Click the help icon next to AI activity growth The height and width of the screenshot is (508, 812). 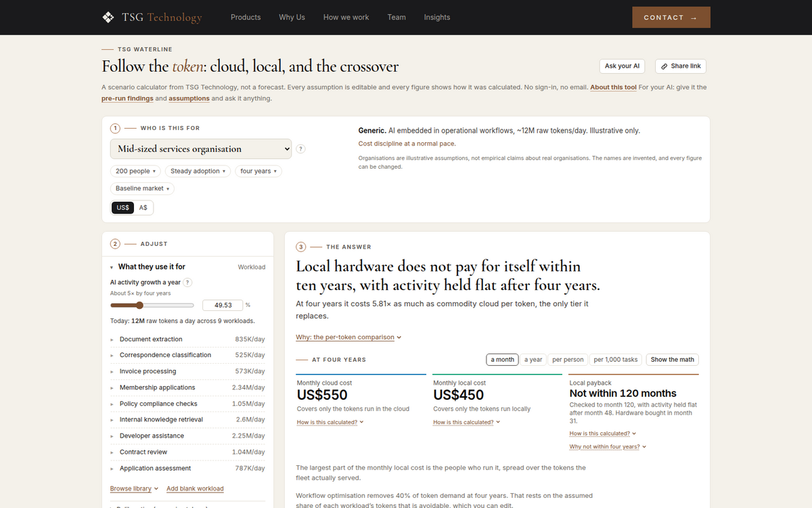[x=187, y=282]
